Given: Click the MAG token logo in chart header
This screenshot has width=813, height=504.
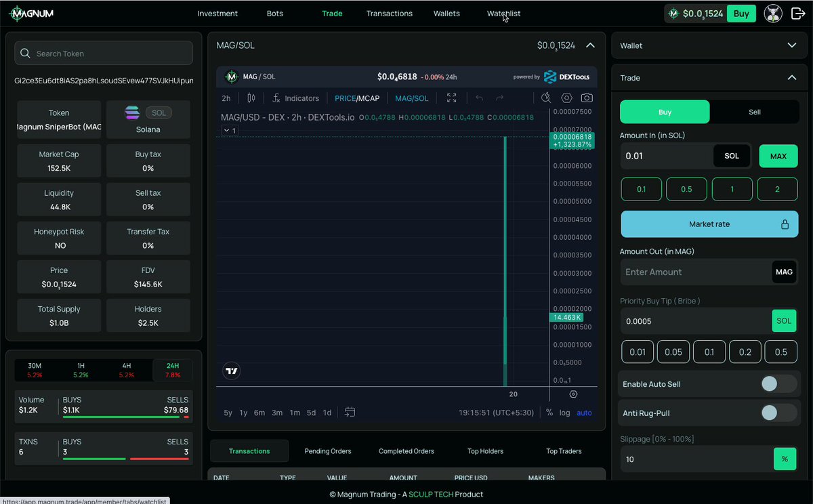Looking at the screenshot, I should tap(232, 77).
